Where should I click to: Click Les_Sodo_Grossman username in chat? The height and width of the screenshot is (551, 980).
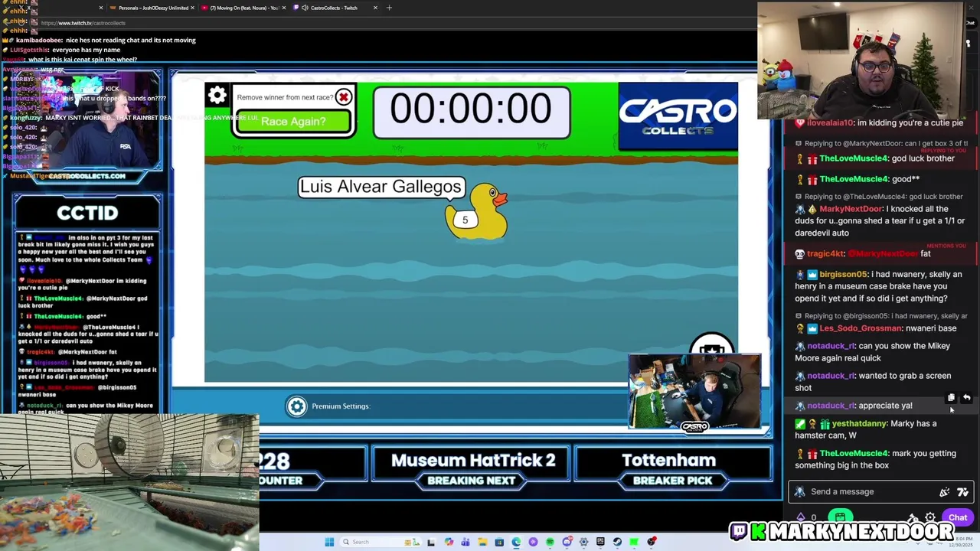point(861,328)
